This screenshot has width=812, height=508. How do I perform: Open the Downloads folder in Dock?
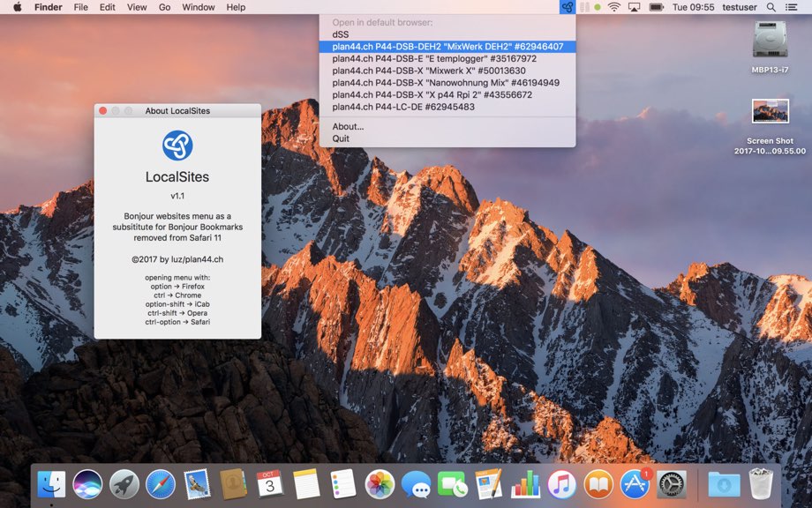coord(724,484)
